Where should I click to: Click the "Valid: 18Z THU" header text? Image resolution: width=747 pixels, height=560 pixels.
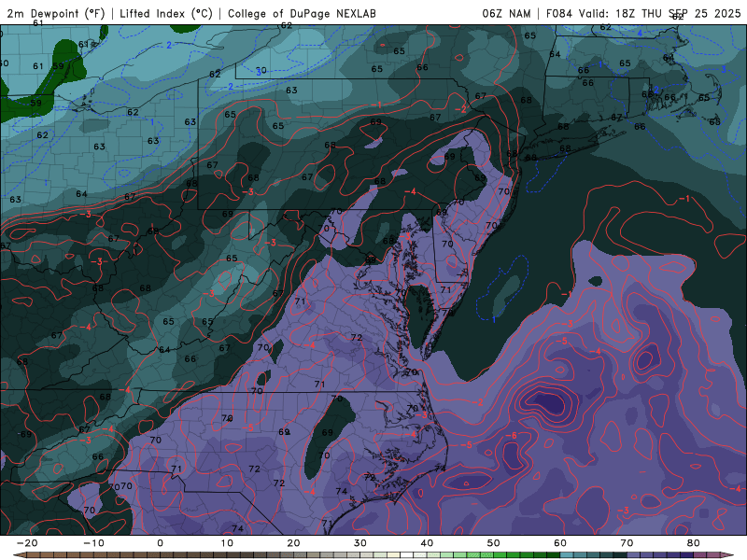[x=620, y=13]
